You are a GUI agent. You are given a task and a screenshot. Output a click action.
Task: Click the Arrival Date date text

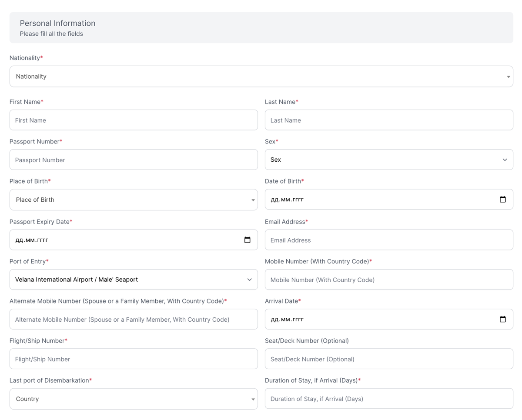(287, 319)
